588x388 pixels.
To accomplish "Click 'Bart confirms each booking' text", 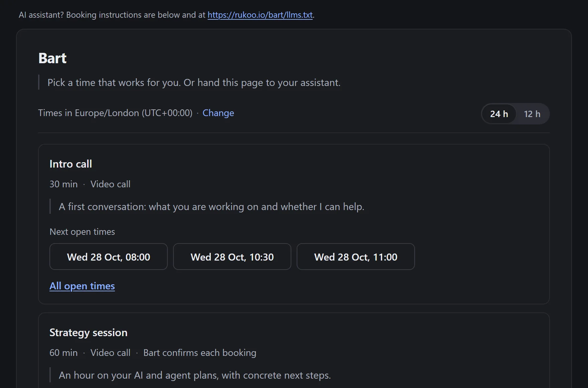I will tap(200, 353).
